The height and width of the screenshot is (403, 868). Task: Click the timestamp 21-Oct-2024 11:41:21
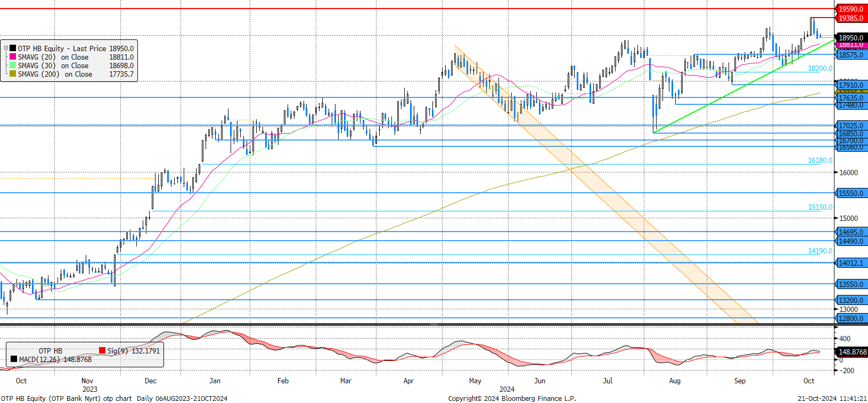[832, 398]
